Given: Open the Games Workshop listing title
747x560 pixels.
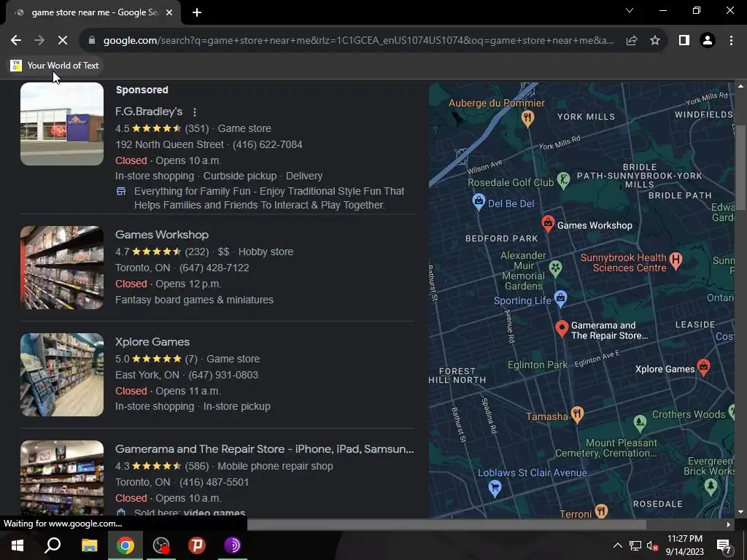Looking at the screenshot, I should [162, 235].
